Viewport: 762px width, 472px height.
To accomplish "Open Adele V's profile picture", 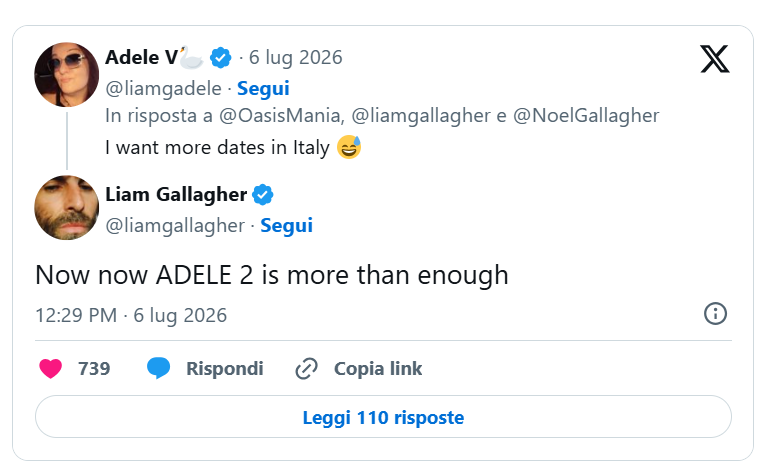I will (x=67, y=74).
